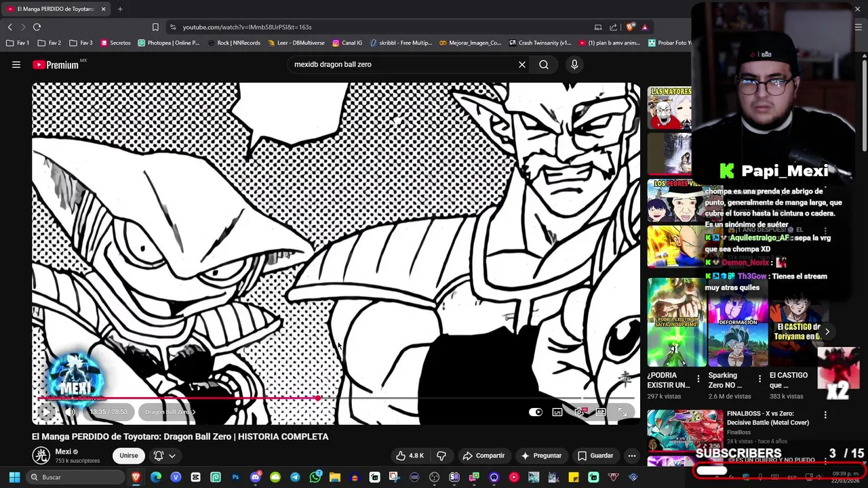Viewport: 868px width, 488px height.
Task: Open Brave browser from the taskbar
Action: click(136, 477)
